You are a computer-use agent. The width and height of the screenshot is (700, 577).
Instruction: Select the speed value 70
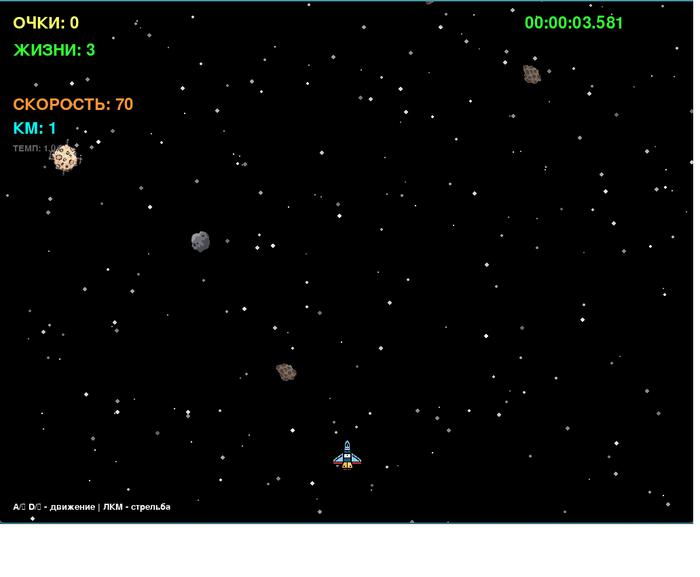[124, 104]
